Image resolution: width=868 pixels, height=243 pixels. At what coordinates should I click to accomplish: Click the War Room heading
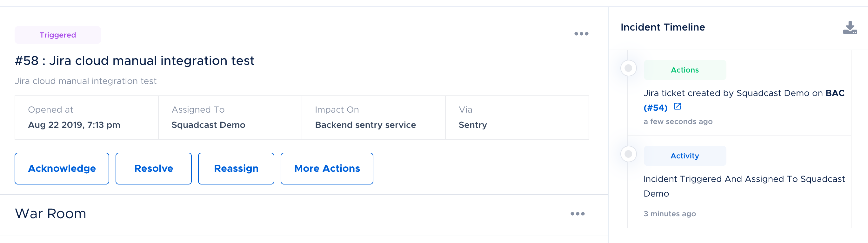coord(50,214)
